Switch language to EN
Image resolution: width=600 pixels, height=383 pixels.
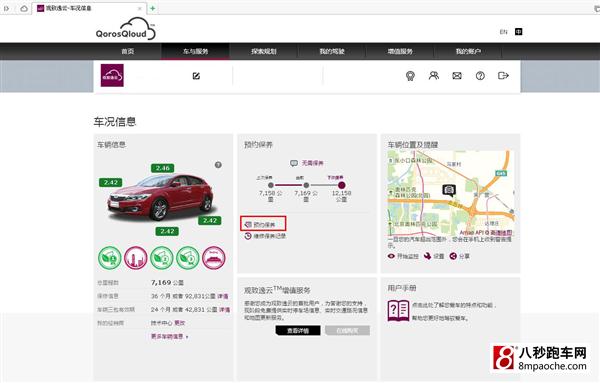pos(504,32)
